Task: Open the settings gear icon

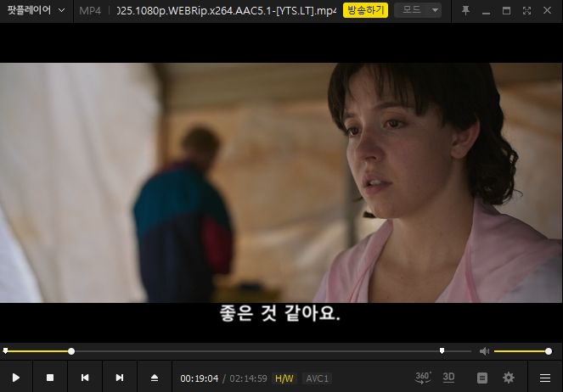Action: click(509, 378)
